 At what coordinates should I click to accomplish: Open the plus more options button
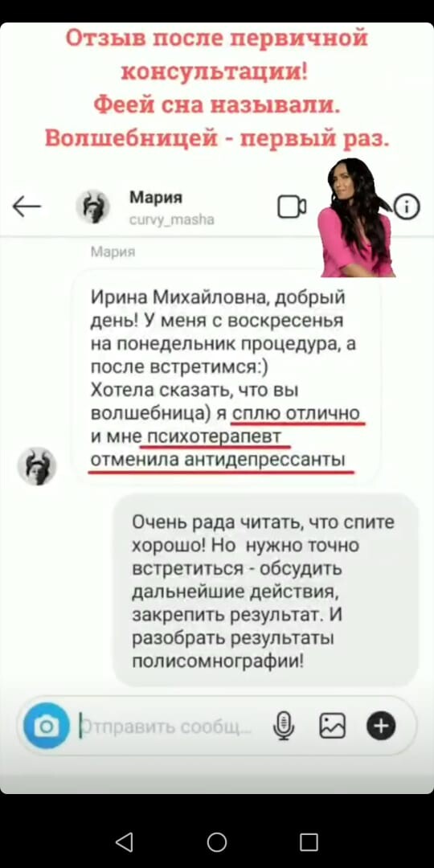pyautogui.click(x=382, y=726)
